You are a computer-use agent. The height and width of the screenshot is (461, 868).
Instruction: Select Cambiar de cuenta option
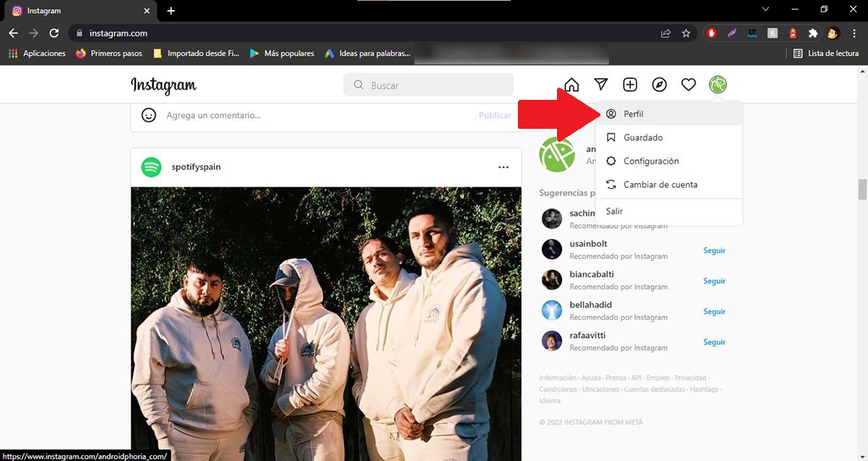660,185
